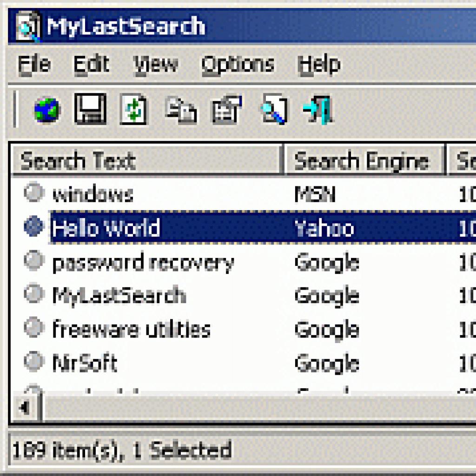Select the "freeware utilities" search entry
476x476 pixels.
[x=132, y=329]
